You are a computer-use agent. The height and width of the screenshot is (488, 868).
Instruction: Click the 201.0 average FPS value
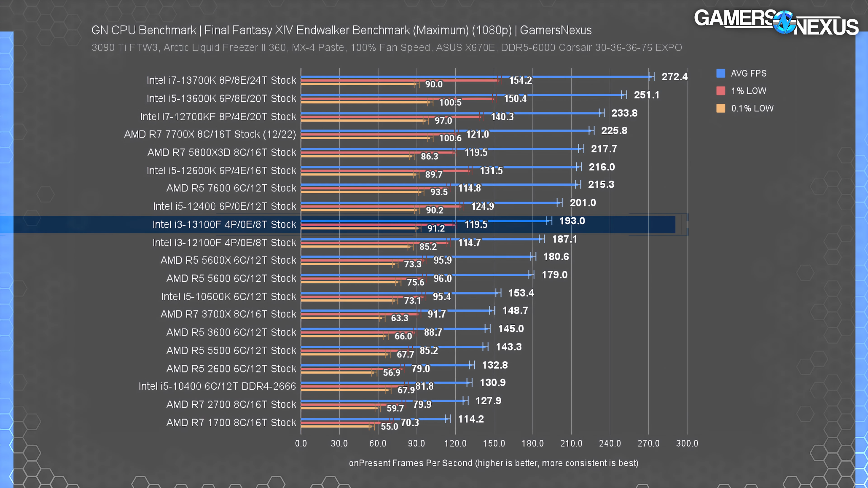point(583,203)
